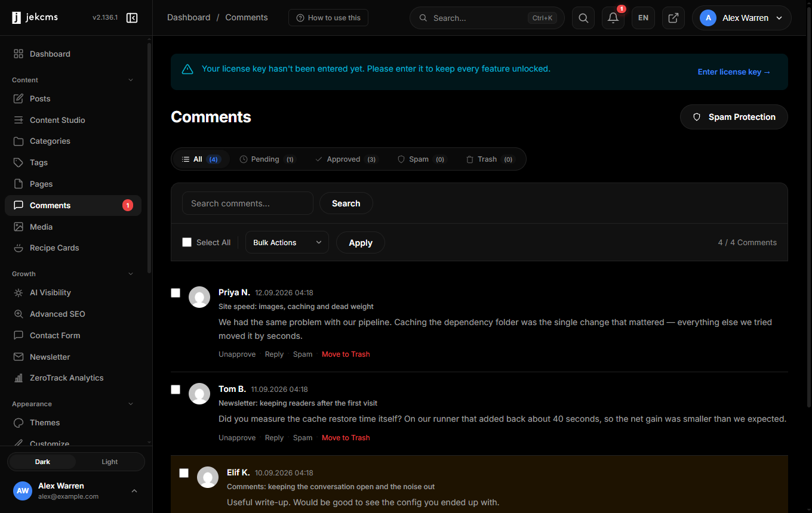Switch to Dark theme
This screenshot has height=513, width=812.
[42, 462]
